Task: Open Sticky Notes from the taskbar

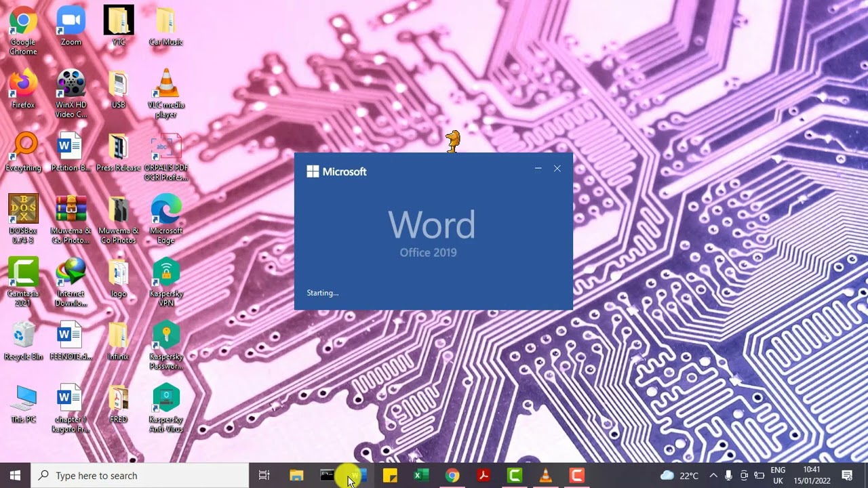Action: [x=390, y=475]
